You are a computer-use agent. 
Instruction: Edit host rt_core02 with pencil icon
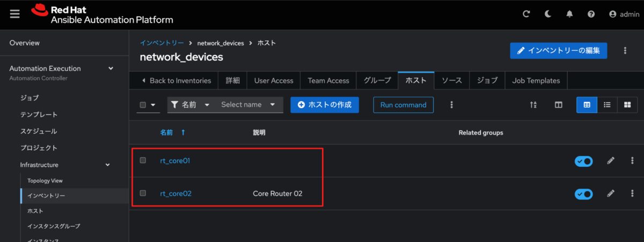click(611, 193)
